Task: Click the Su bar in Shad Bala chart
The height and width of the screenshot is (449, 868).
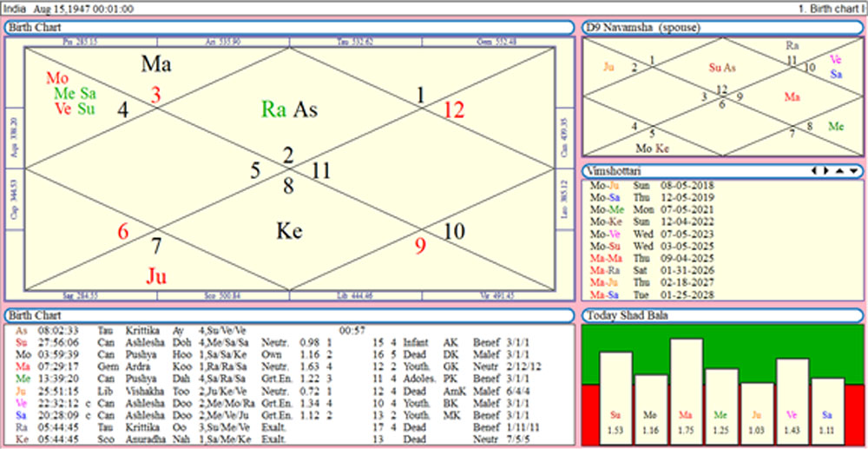Action: pos(615,398)
